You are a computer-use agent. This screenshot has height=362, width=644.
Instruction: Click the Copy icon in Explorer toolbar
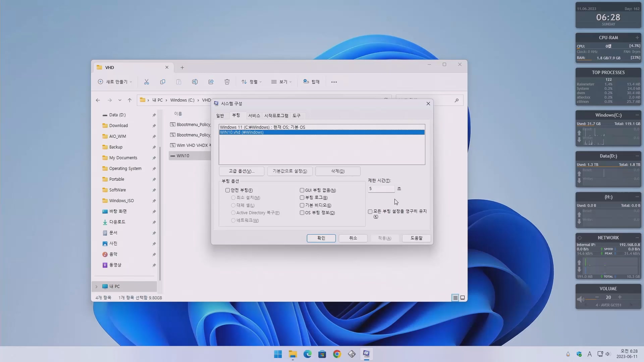[x=163, y=82]
